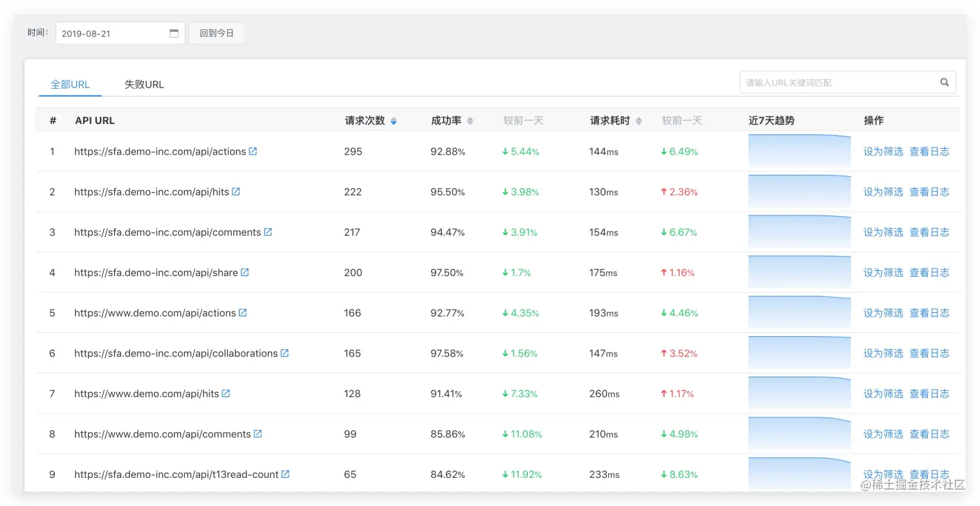This screenshot has height=506, width=980.
Task: Click 查看日志 for sfa api/actions row
Action: [930, 151]
